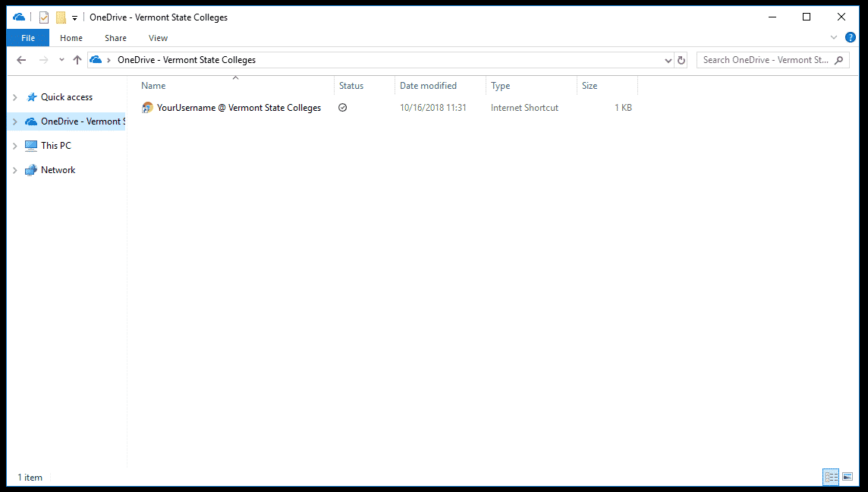Expand the ribbon with the chevron

834,37
